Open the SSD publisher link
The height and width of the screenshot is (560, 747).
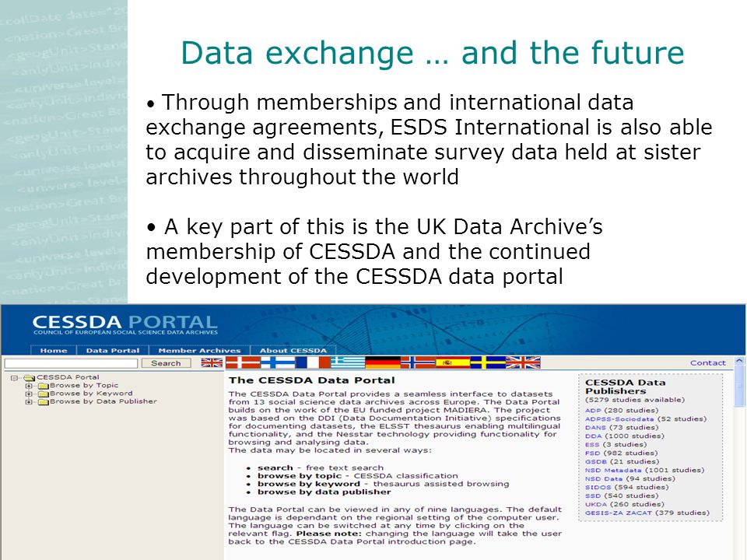pos(593,496)
